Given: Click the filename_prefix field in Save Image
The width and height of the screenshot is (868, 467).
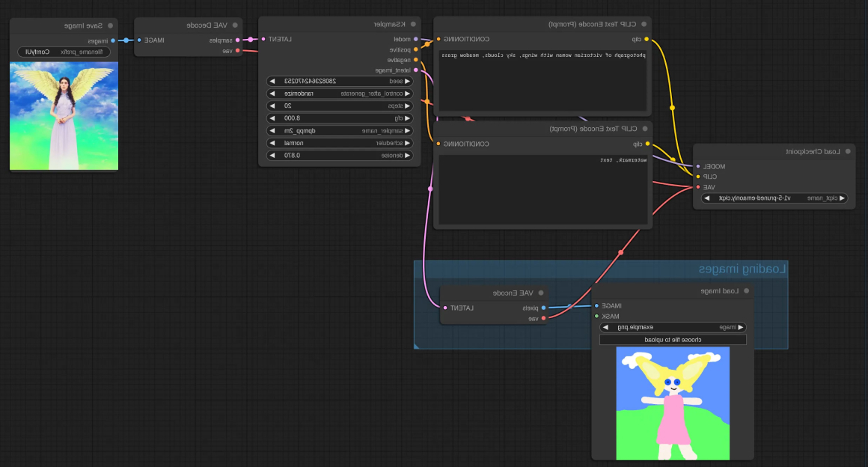Looking at the screenshot, I should (64, 52).
